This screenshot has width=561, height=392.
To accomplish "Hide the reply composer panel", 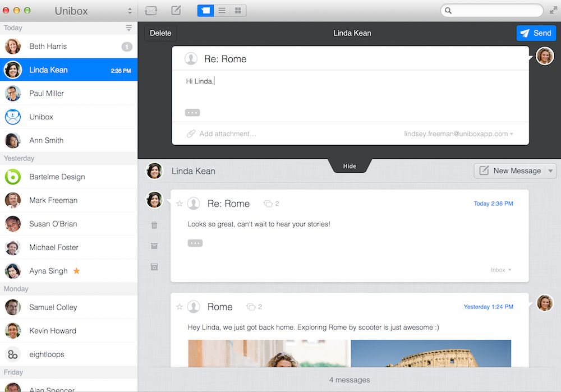I will coord(350,166).
